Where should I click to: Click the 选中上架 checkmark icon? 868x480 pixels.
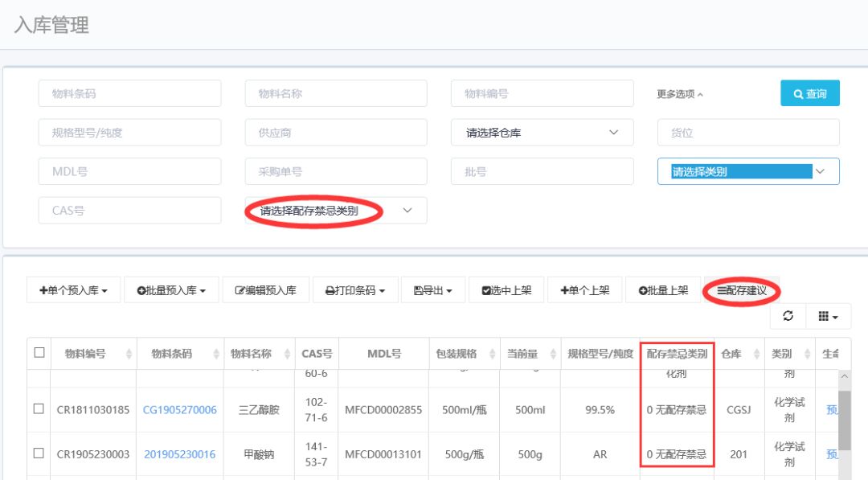(485, 289)
